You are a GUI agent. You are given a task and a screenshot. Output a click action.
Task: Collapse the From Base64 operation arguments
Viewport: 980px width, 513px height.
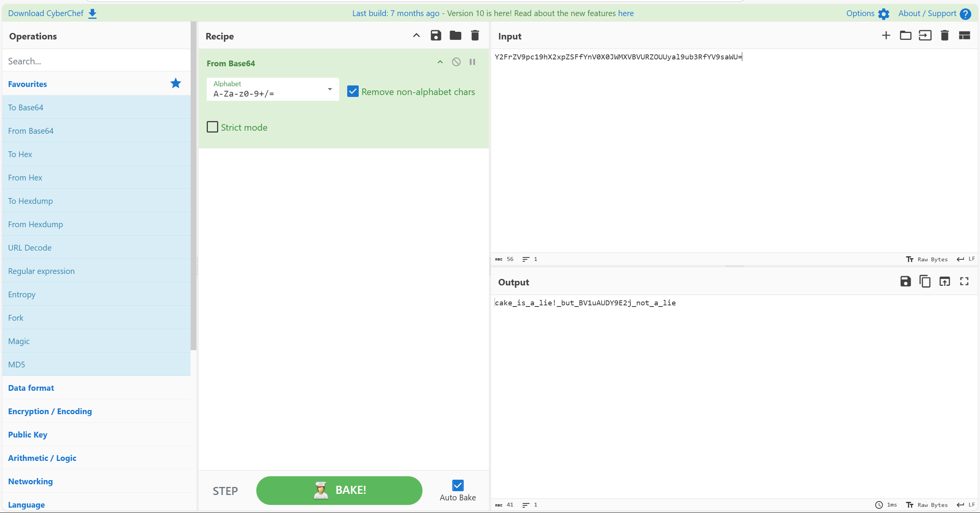point(440,62)
